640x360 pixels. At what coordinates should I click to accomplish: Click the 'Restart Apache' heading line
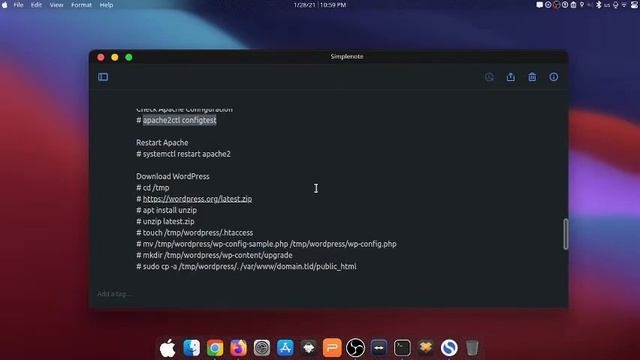pos(162,142)
